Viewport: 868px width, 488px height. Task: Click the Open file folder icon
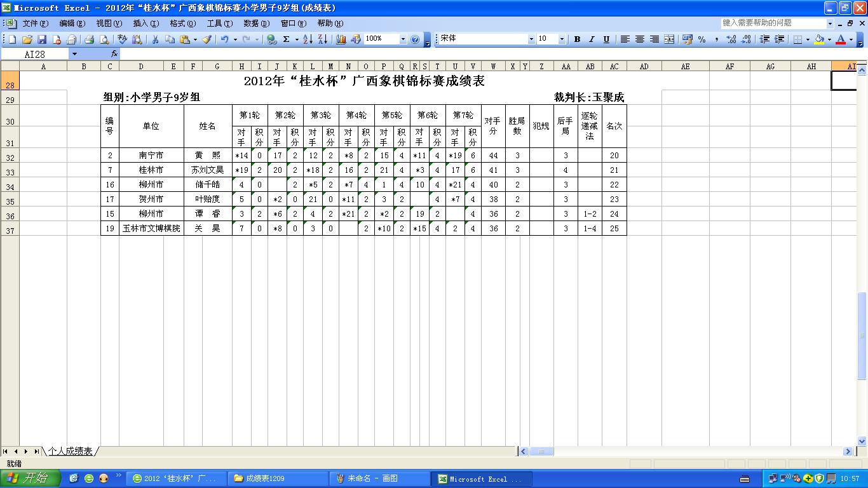(27, 39)
